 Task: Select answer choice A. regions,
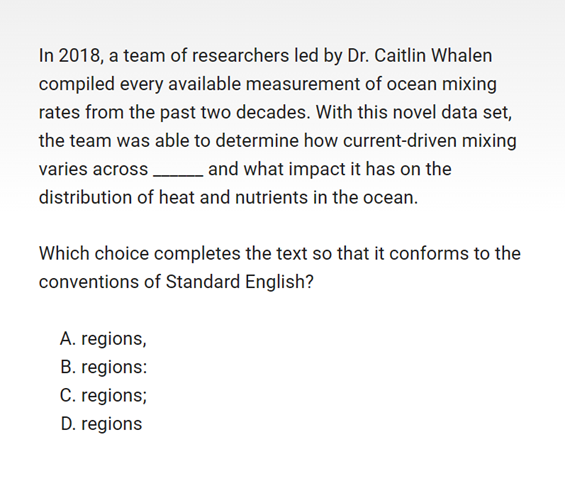(103, 339)
